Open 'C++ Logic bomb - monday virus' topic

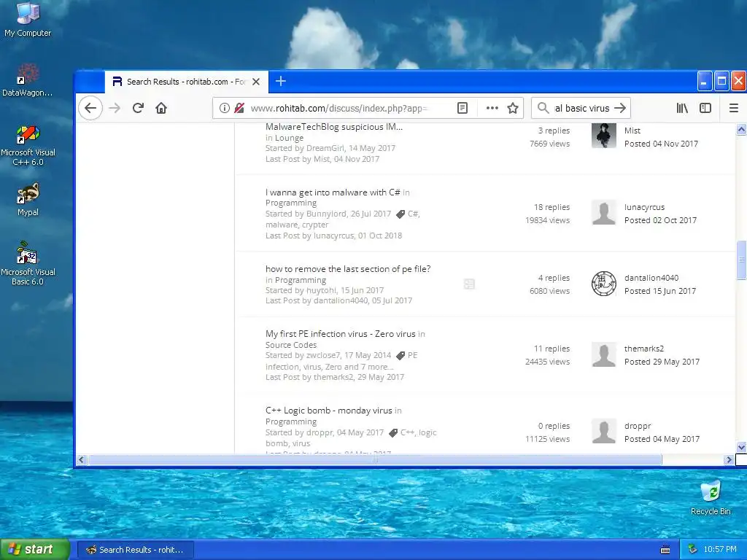pos(329,411)
